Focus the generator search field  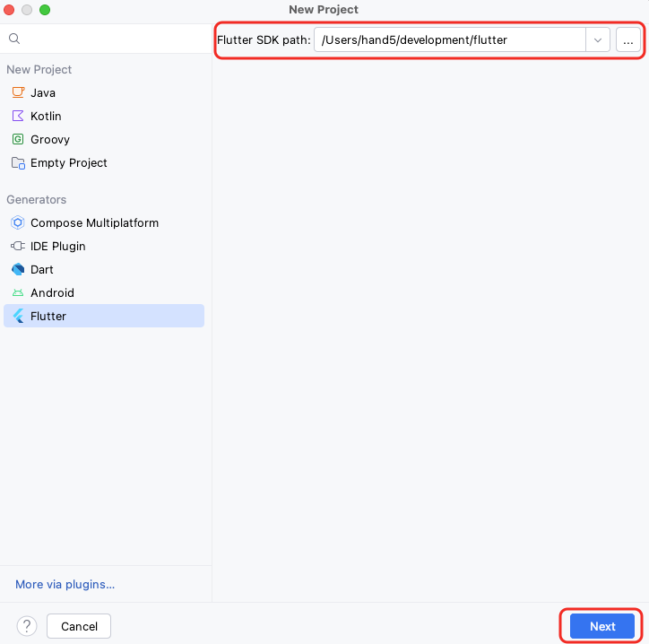[106, 39]
